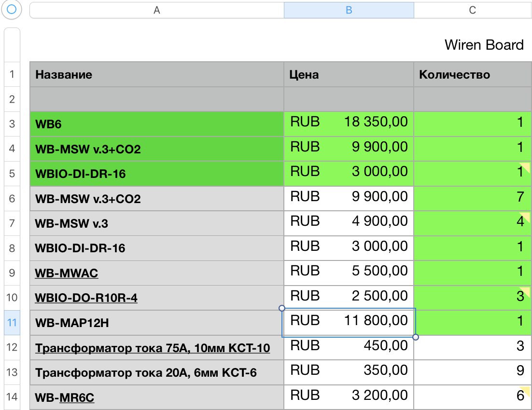The image size is (532, 410).
Task: Click the Wiren Board table title
Action: pos(484,45)
